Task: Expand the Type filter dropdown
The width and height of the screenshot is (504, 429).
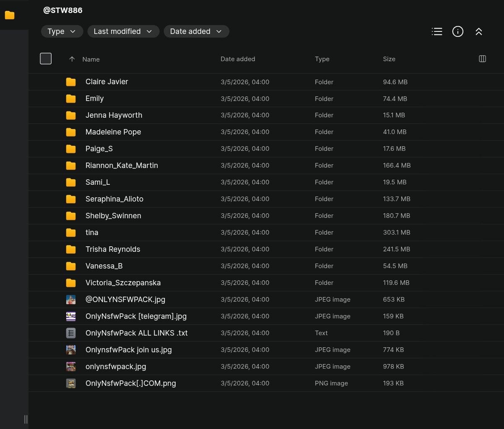Action: click(62, 31)
